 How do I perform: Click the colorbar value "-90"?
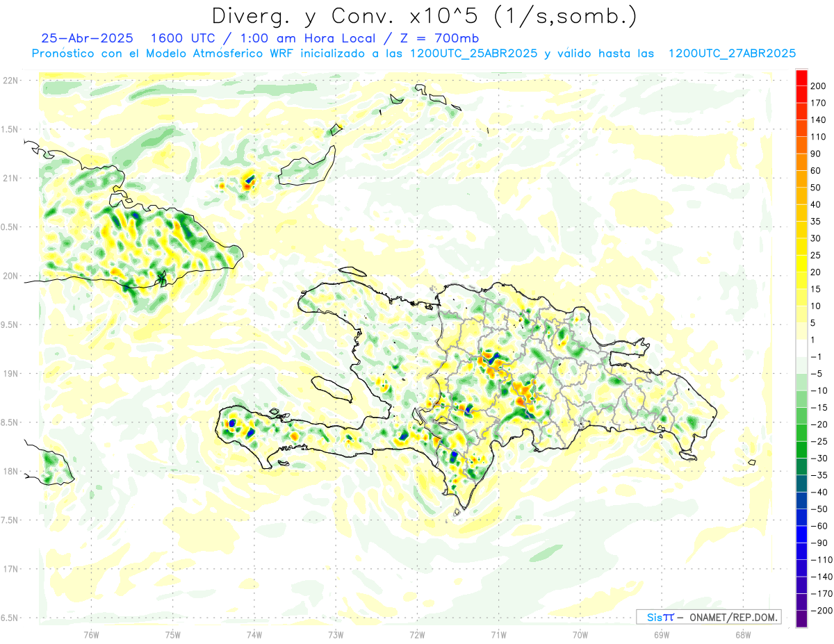[818, 543]
